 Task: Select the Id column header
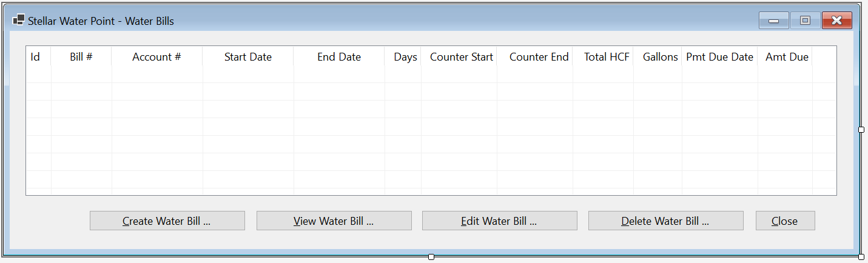39,57
